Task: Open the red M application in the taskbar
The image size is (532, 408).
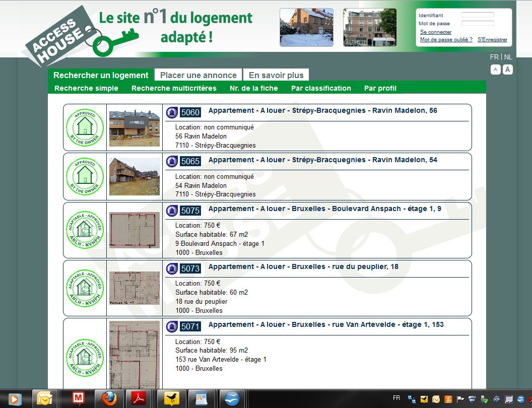Action: point(79,398)
